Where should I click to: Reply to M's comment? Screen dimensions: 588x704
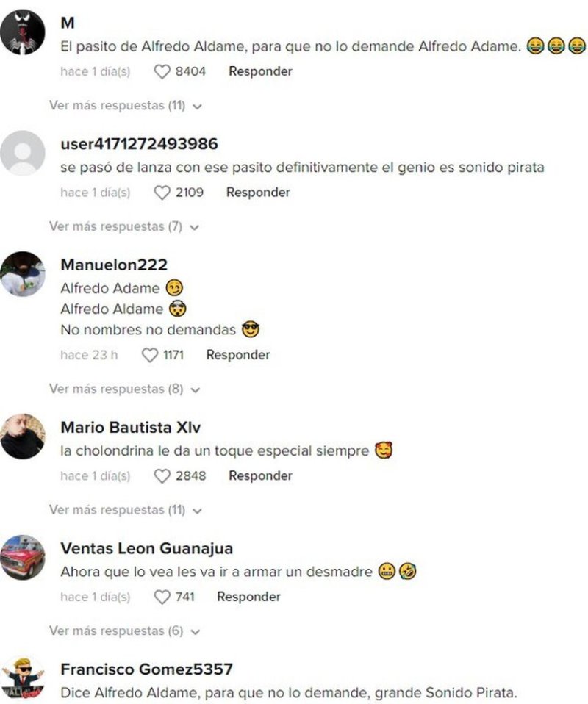(x=260, y=71)
